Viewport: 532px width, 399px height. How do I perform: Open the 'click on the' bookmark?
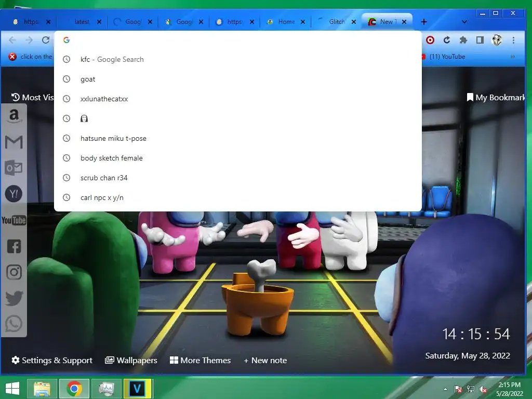pos(31,57)
